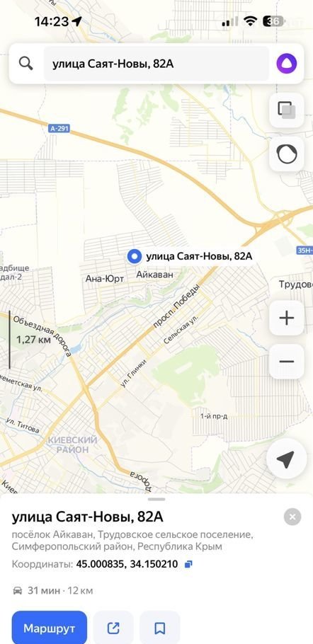Zoom in with the plus button
The width and height of the screenshot is (313, 644).
tap(286, 318)
